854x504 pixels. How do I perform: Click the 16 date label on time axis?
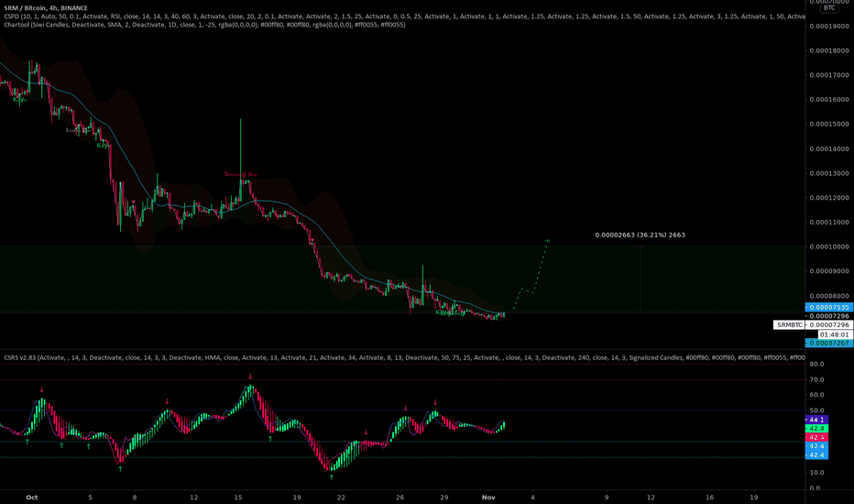(x=709, y=497)
